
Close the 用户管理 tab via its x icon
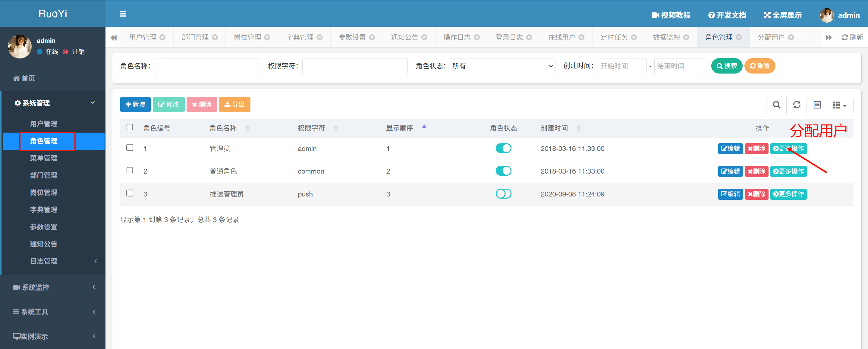162,37
